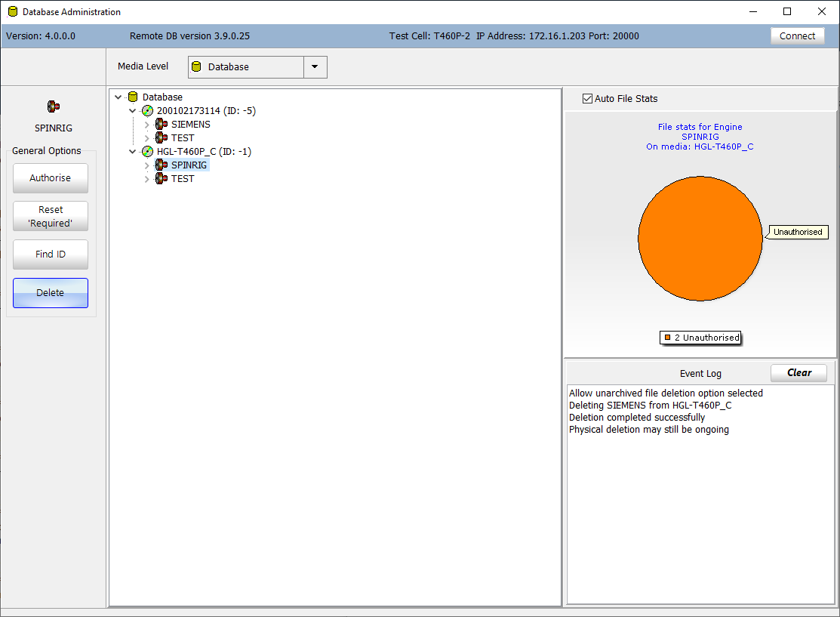Click the SPINRIG engine icon in tree

[x=162, y=165]
